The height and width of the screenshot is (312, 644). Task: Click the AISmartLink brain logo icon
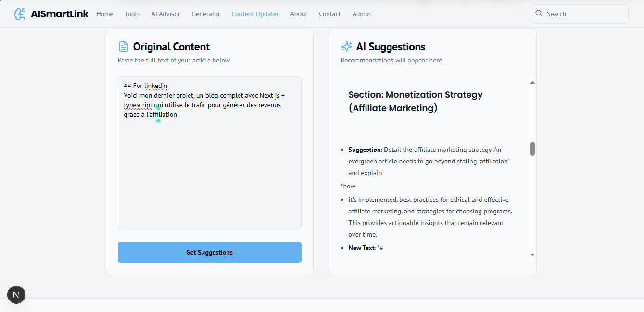[x=20, y=14]
